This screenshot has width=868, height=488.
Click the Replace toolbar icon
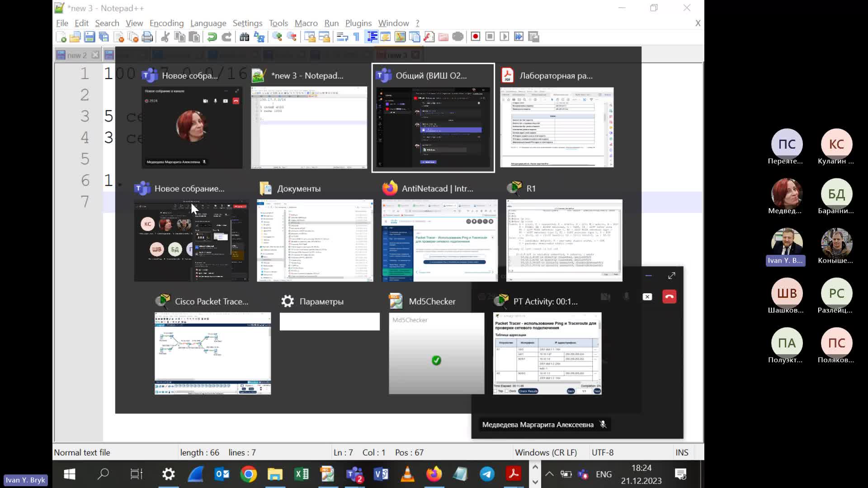pyautogui.click(x=259, y=37)
